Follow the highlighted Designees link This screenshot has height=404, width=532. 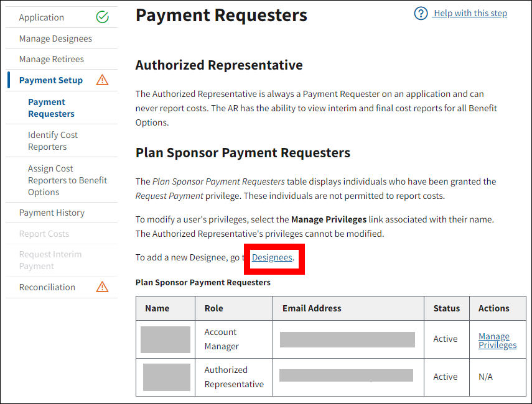pyautogui.click(x=272, y=257)
